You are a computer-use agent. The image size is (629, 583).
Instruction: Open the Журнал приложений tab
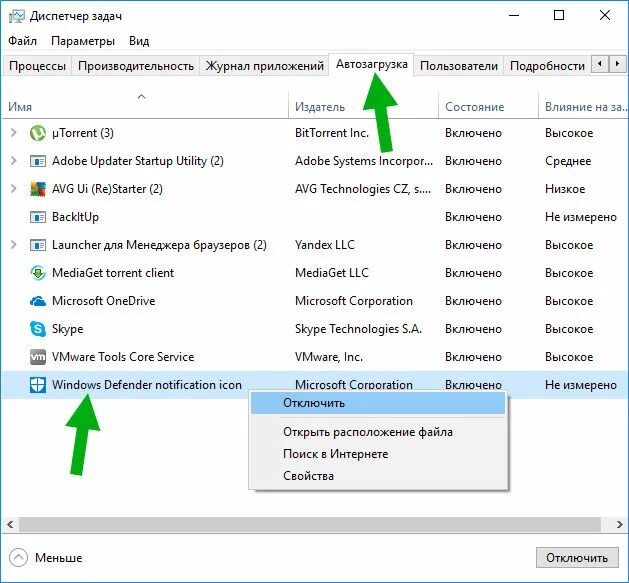[x=264, y=66]
